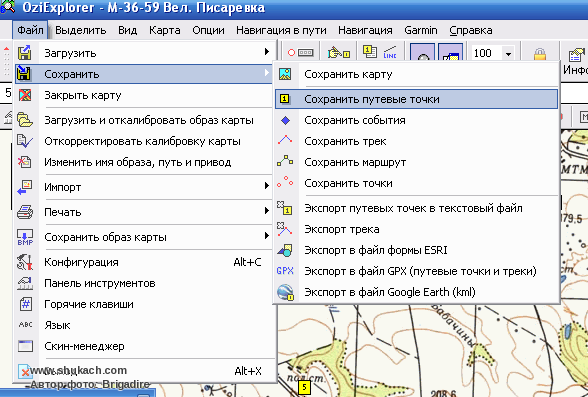
Task: Click the Google Earth globe icon
Action: tap(285, 292)
